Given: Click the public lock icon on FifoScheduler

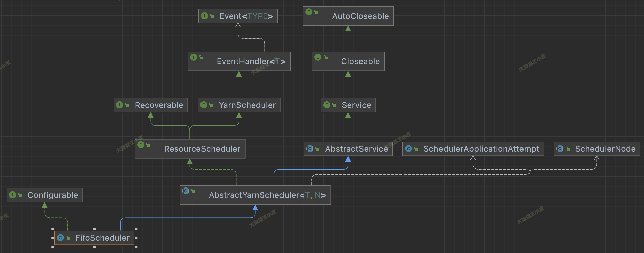Looking at the screenshot, I should (68, 238).
